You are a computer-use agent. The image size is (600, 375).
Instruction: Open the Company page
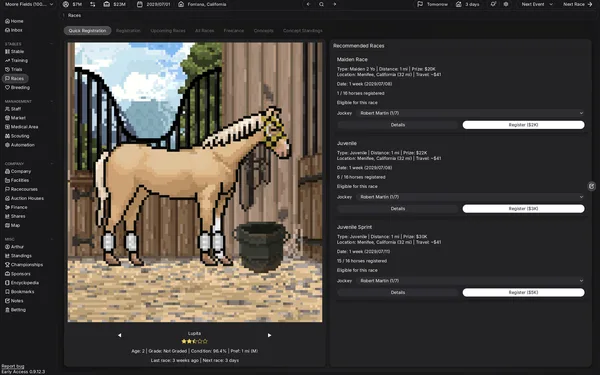coord(18,171)
